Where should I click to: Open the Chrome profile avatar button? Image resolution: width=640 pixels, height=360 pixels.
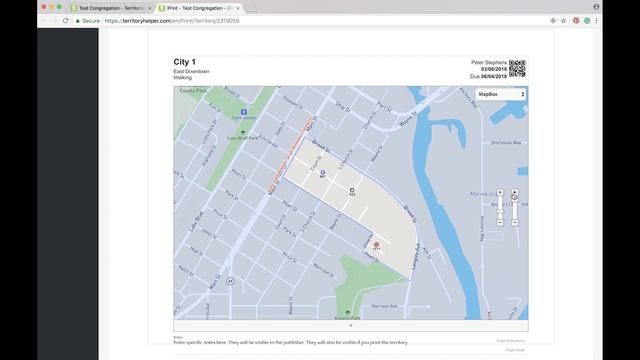(596, 7)
